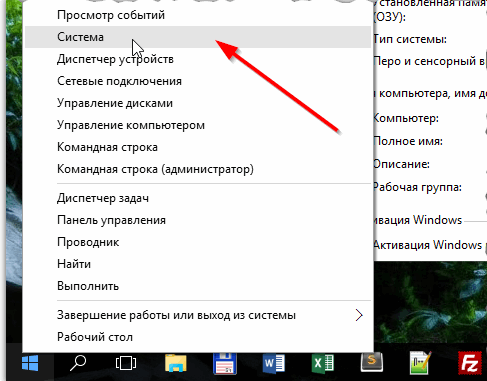The height and width of the screenshot is (381, 487).
Task: Launch Microsoft Excel from the taskbar
Action: (x=322, y=363)
